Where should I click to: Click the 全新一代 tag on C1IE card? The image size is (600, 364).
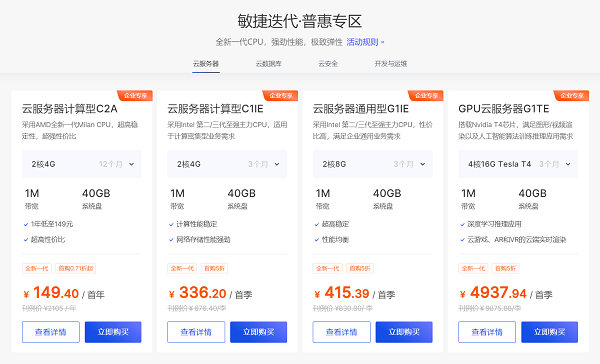click(x=182, y=268)
